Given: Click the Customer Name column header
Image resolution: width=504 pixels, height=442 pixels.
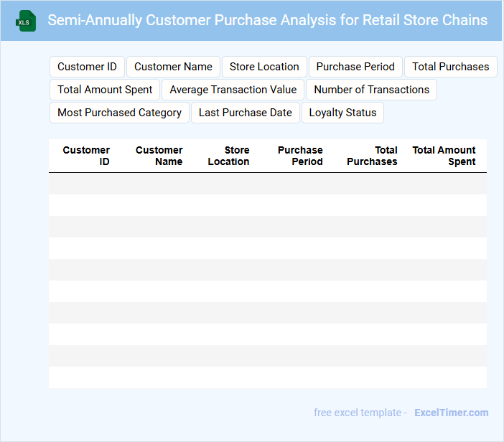Looking at the screenshot, I should point(159,156).
